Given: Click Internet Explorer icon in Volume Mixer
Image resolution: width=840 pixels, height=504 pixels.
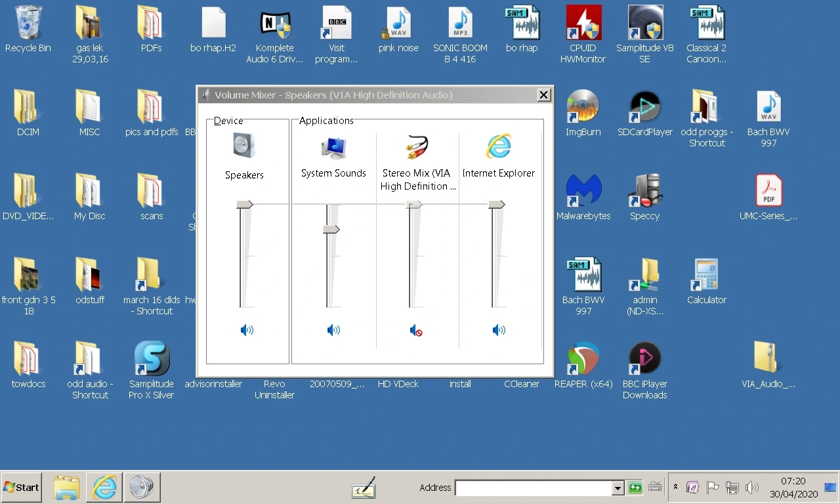Looking at the screenshot, I should [x=498, y=146].
